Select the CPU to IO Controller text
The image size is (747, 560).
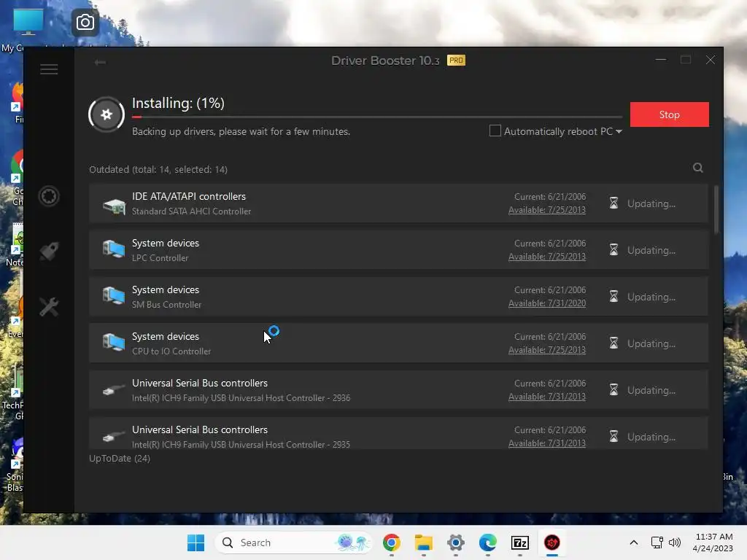click(171, 351)
